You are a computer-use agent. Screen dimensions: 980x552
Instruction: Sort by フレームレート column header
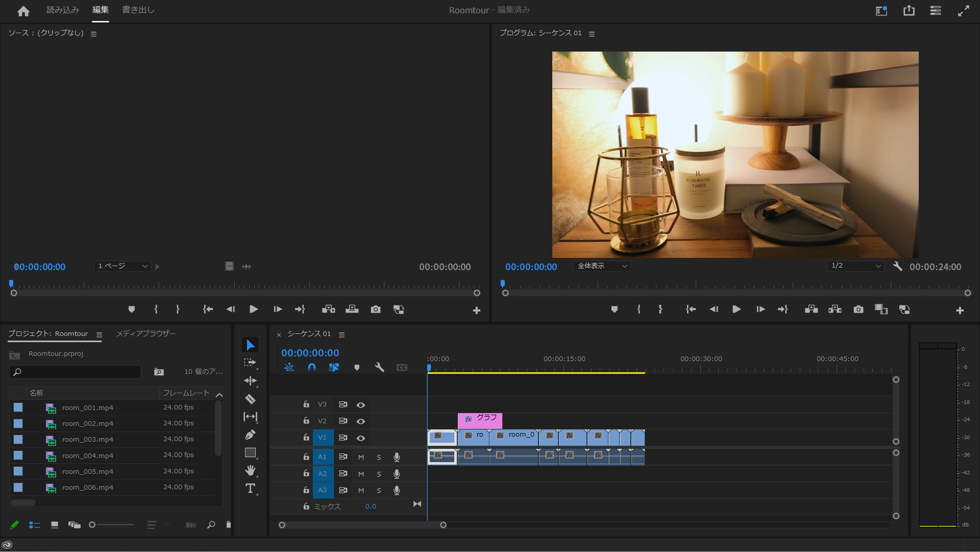(x=186, y=393)
